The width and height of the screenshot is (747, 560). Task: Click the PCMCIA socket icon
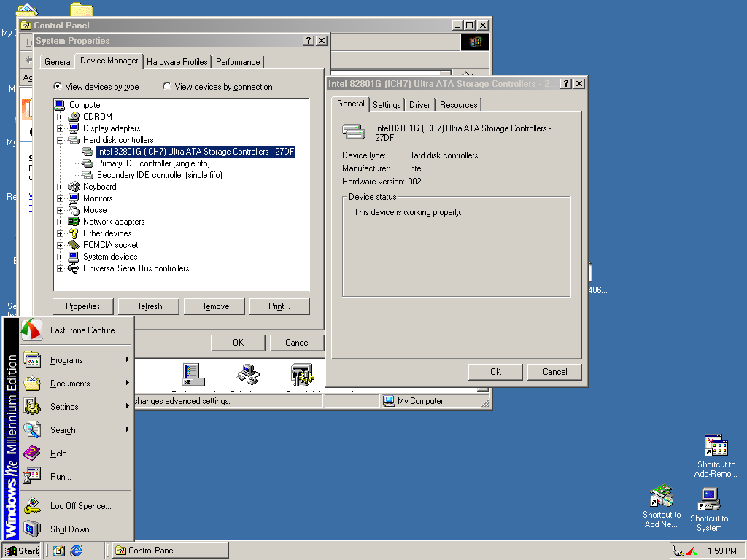(x=74, y=245)
